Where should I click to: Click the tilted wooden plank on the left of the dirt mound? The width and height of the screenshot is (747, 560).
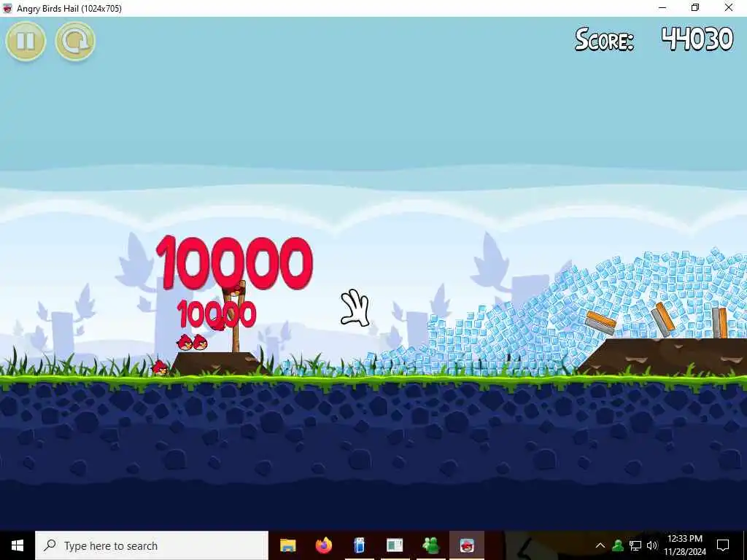click(x=601, y=322)
